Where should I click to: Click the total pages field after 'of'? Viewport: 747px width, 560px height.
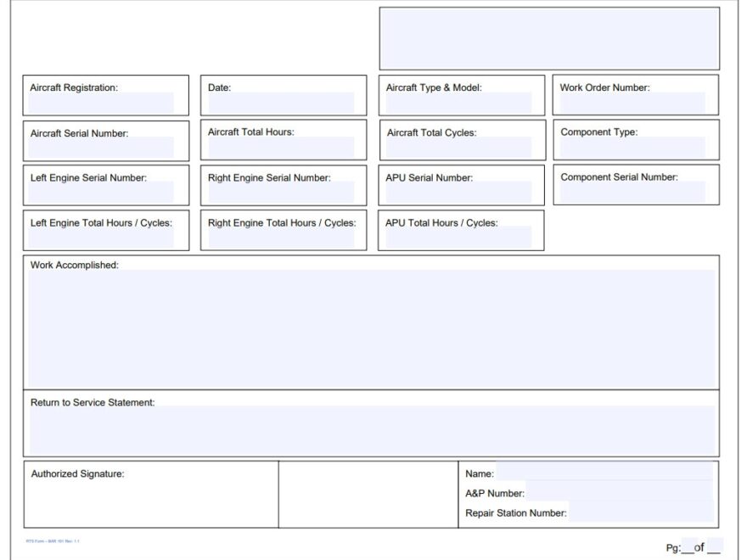715,546
